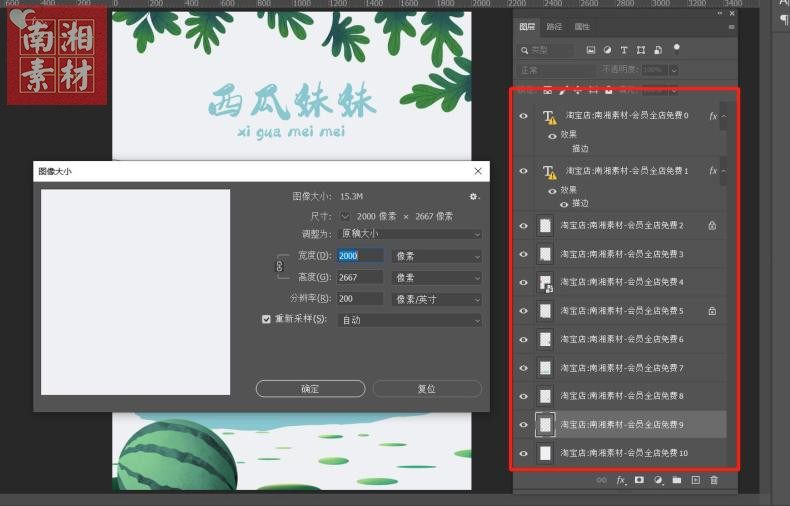Open the resample method dropdown
Viewport: 790px width, 506px height.
(409, 320)
